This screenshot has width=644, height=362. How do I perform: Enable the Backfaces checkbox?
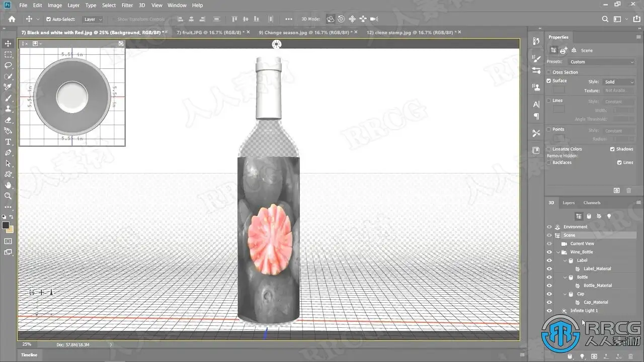[x=549, y=162]
